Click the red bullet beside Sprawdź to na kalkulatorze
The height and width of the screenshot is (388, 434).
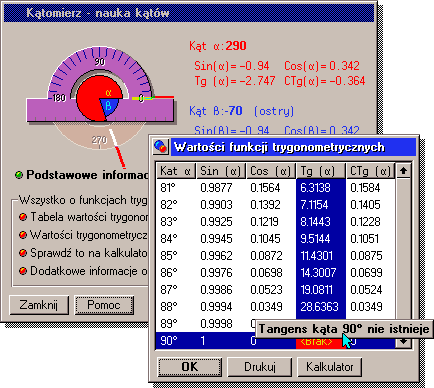23,253
